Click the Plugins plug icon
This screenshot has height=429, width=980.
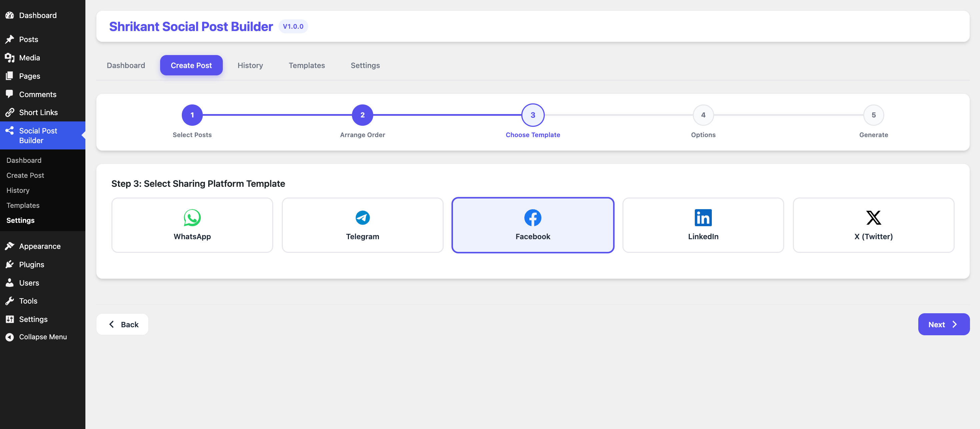point(10,264)
